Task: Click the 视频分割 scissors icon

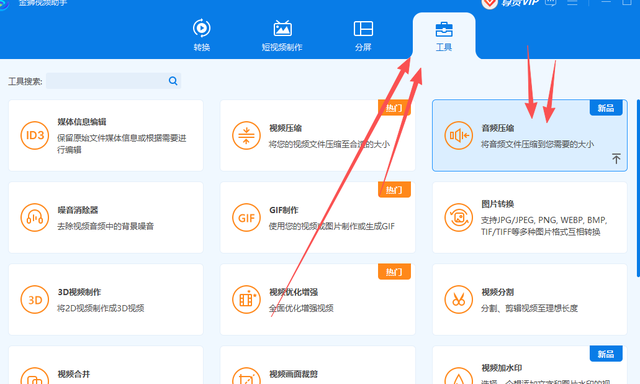Action: pyautogui.click(x=459, y=300)
